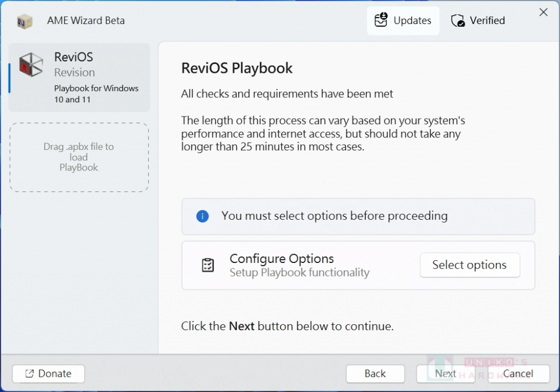Go Back to the previous step
Screen dimensions: 560x392
click(375, 373)
